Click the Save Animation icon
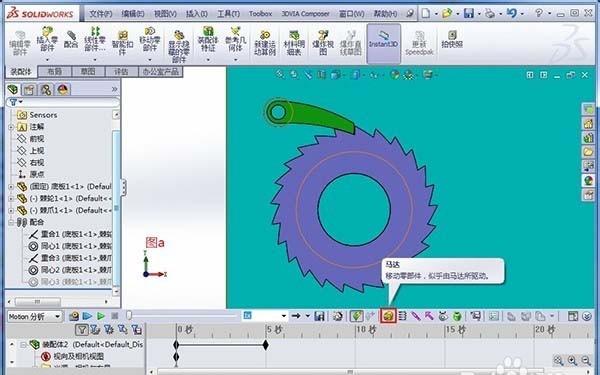 [320, 316]
